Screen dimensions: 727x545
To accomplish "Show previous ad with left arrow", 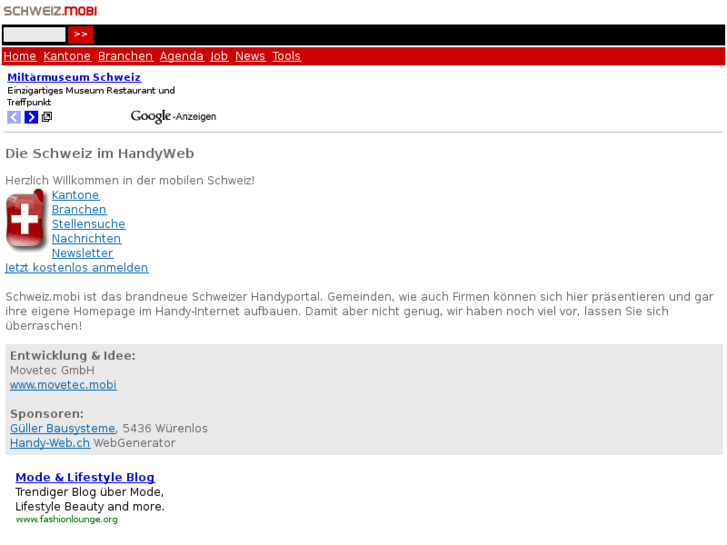I will click(x=14, y=117).
